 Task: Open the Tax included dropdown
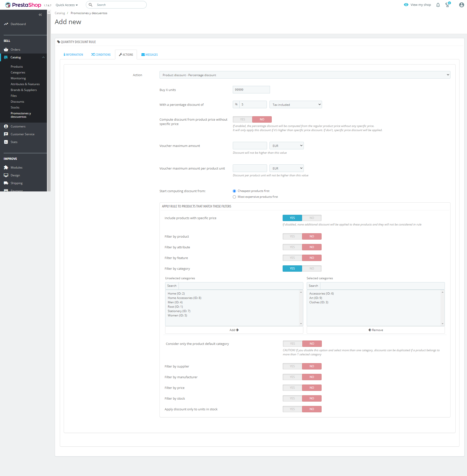tap(295, 105)
